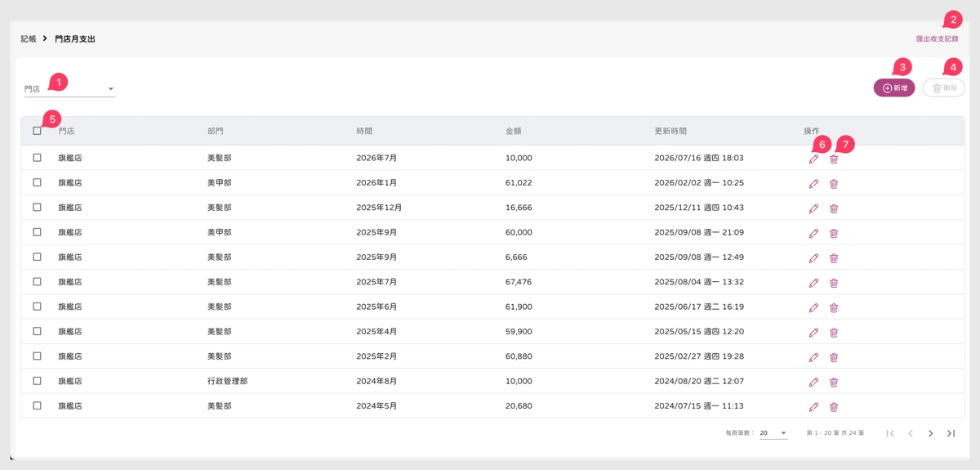Open the 門店 store filter dropdown
This screenshot has width=980, height=470.
point(69,88)
